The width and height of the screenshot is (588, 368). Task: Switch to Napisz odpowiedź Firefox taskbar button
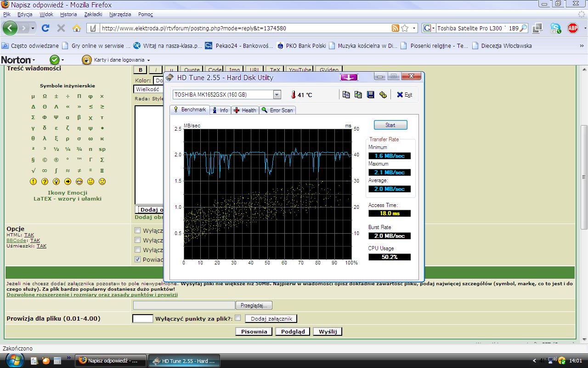tap(111, 361)
